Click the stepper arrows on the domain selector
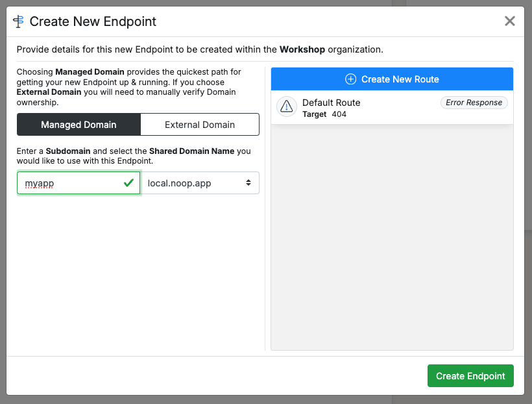This screenshot has width=532, height=404. pos(248,183)
